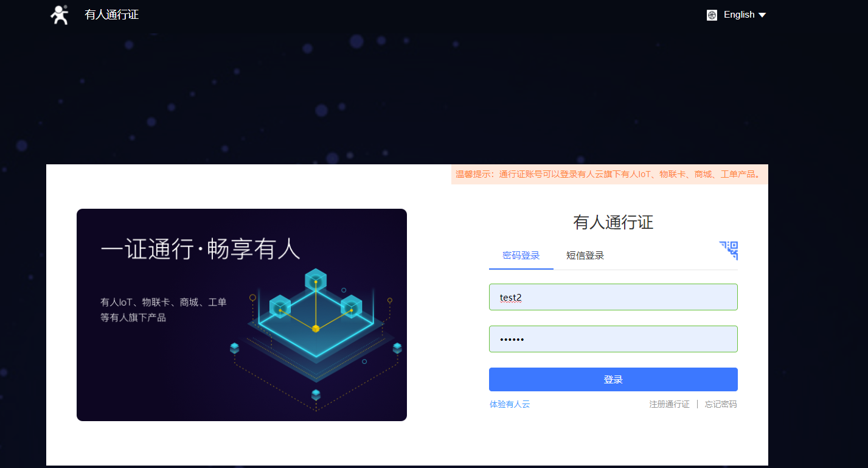The image size is (868, 468).
Task: Click the blue 登录 button
Action: click(x=613, y=380)
